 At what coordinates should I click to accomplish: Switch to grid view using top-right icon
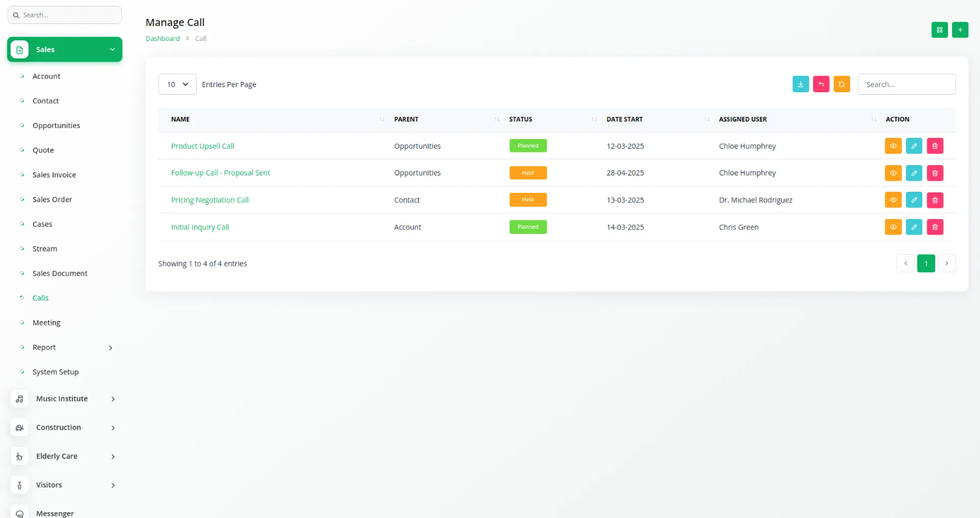pyautogui.click(x=939, y=30)
